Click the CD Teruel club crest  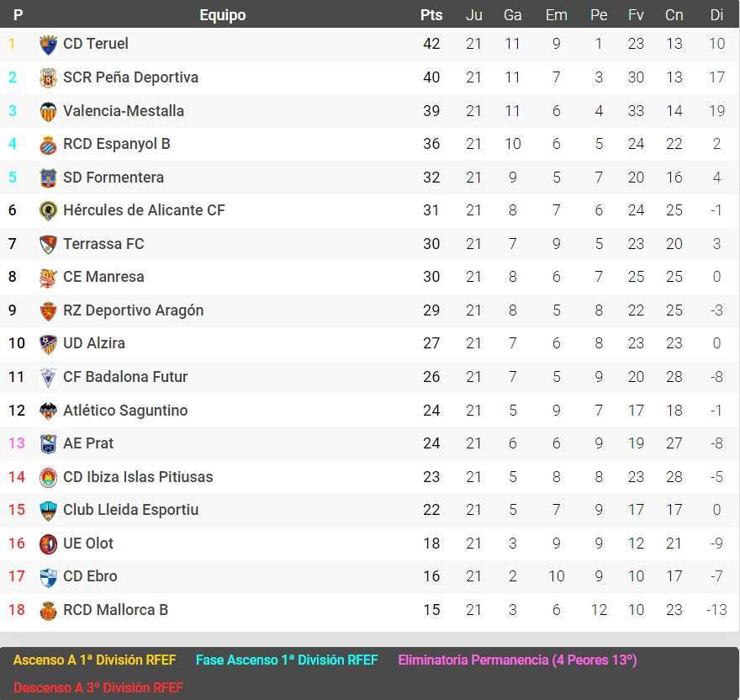(48, 44)
